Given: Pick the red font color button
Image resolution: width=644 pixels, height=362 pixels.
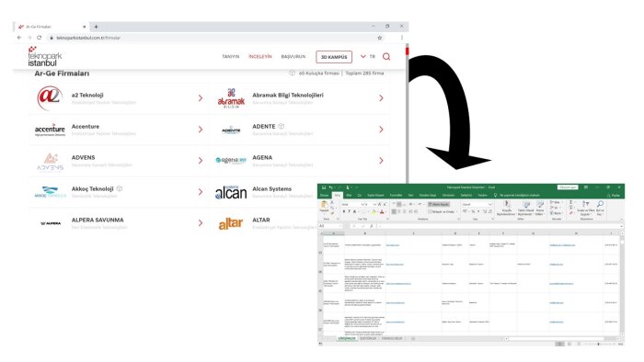Looking at the screenshot, I should point(382,211).
